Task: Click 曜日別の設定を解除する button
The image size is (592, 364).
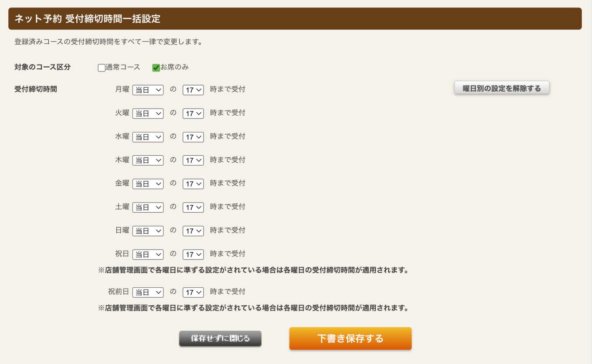Action: pyautogui.click(x=502, y=88)
